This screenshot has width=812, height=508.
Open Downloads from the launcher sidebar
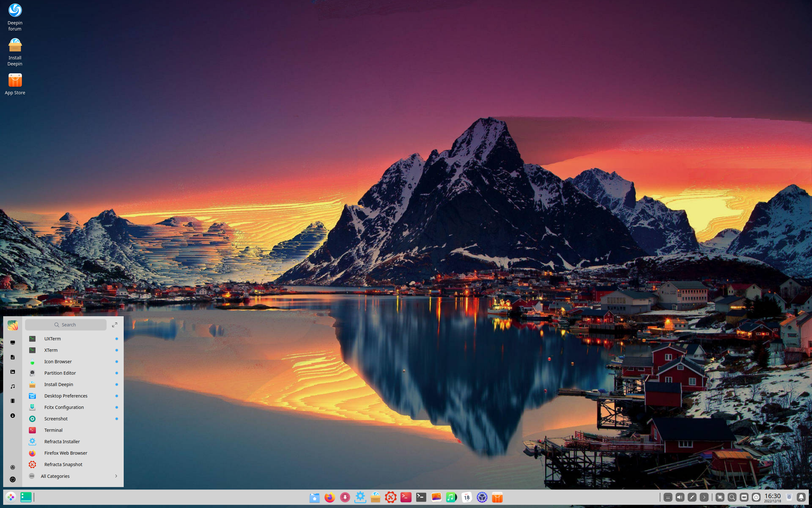tap(13, 416)
